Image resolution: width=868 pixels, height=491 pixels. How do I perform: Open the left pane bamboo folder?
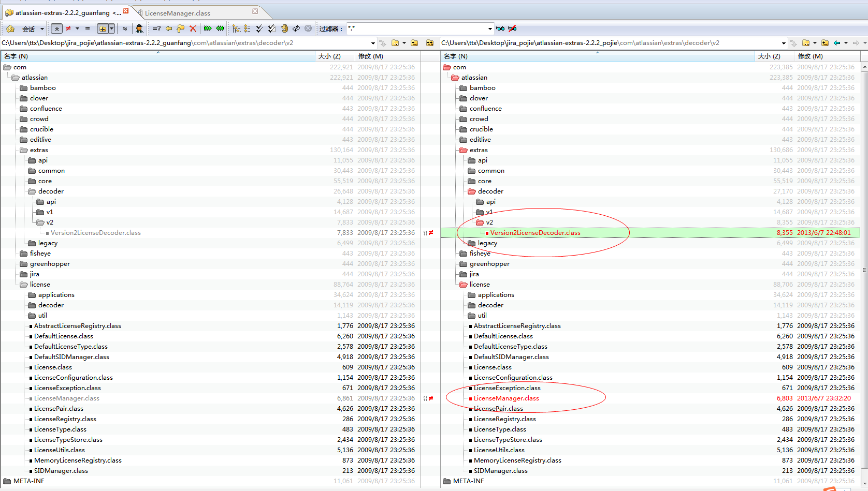42,88
